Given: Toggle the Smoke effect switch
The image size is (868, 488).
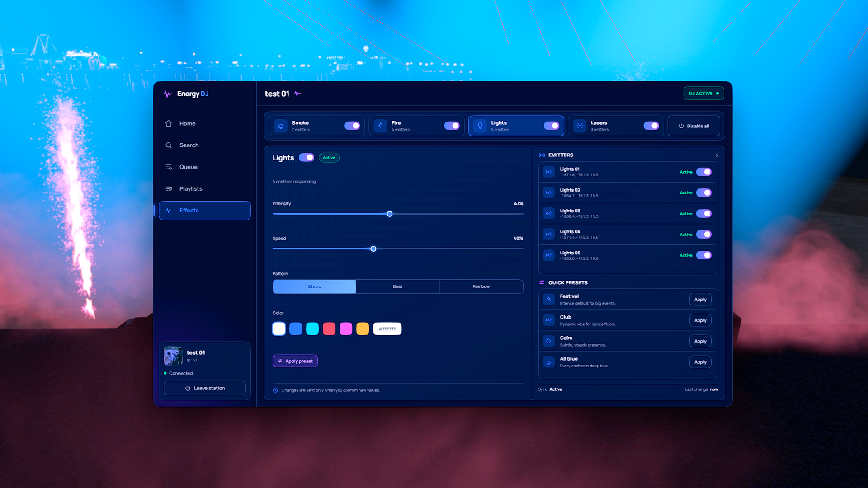Looking at the screenshot, I should [352, 126].
